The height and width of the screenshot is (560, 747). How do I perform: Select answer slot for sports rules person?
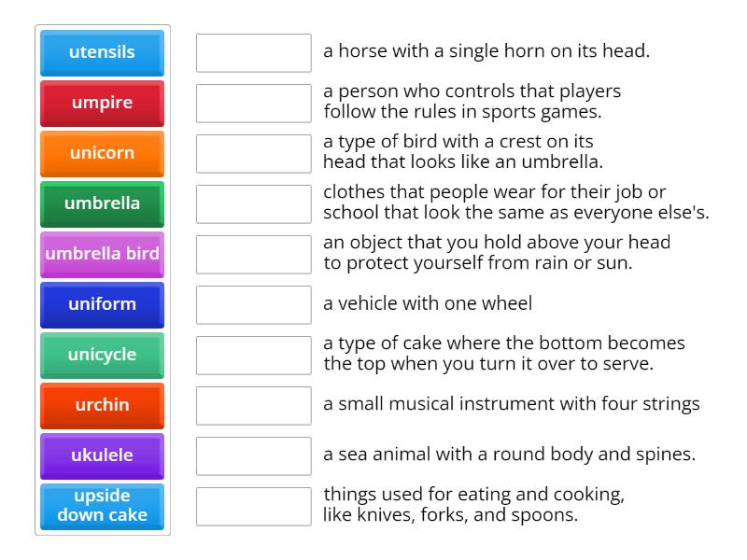coord(253,103)
